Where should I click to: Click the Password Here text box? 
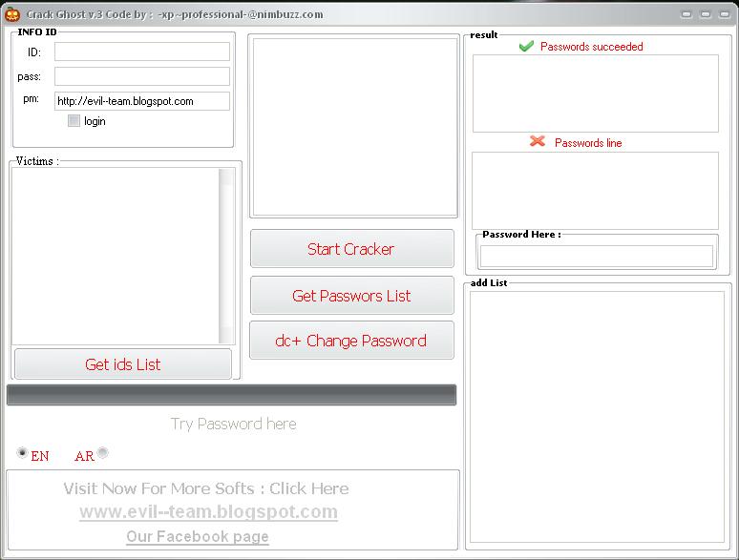(x=596, y=256)
